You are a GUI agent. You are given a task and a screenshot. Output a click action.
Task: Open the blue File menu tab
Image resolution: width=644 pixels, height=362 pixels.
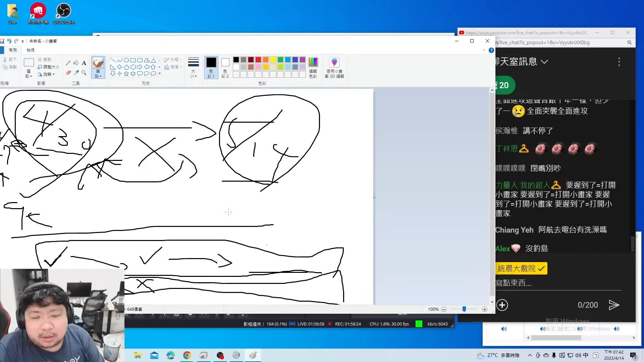(2, 50)
